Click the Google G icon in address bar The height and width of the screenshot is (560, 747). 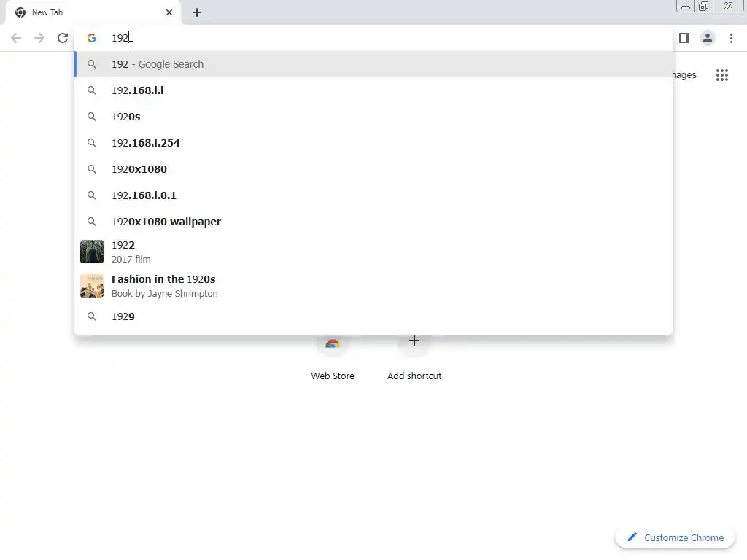pos(92,38)
